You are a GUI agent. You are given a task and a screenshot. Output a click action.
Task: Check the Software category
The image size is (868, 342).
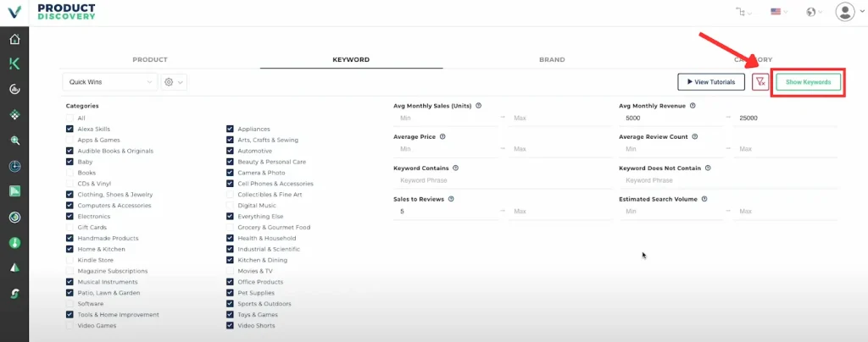coord(70,304)
